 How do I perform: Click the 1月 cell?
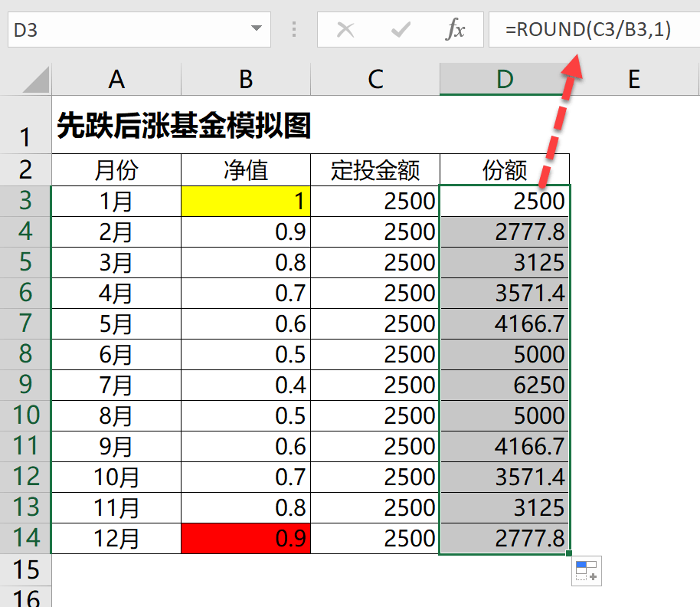point(116,201)
